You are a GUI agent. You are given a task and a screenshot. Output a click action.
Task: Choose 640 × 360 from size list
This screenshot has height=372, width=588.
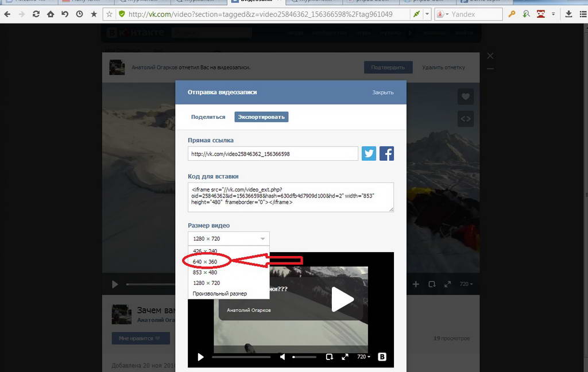[x=205, y=262]
